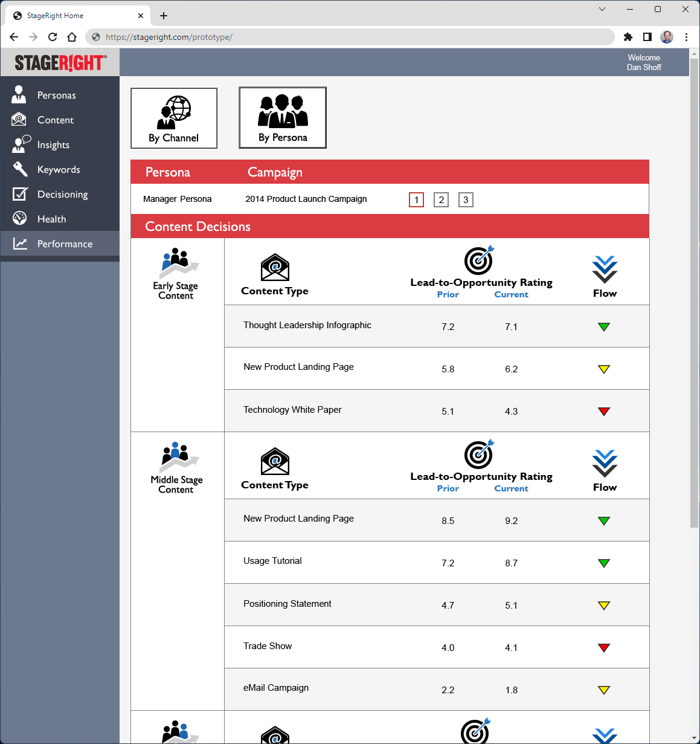Open the Decisioning checkbox icon in sidebar

pyautogui.click(x=20, y=194)
